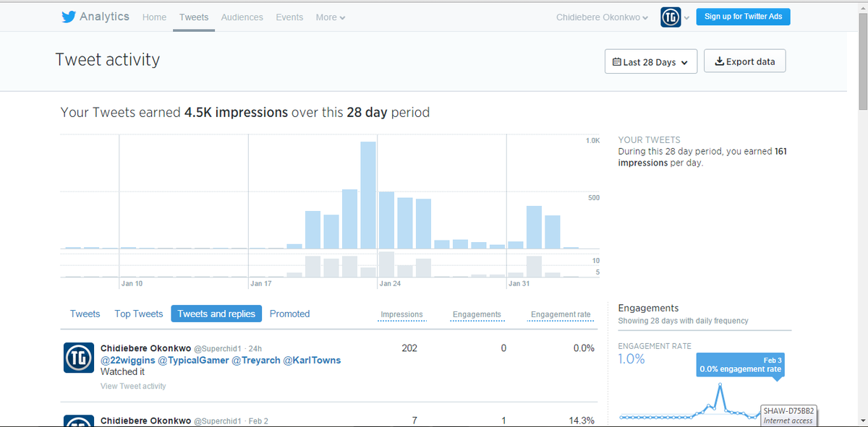Click the @KarlTowns mention

[312, 361]
